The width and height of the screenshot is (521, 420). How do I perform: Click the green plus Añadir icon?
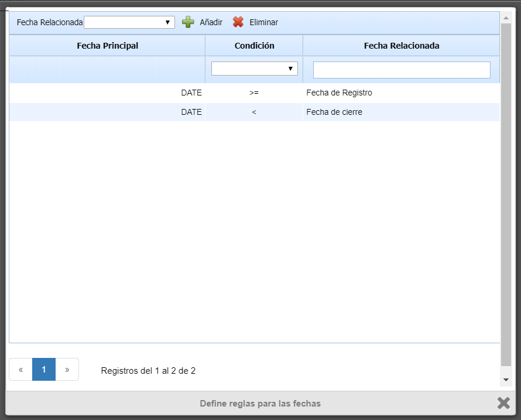click(x=188, y=22)
